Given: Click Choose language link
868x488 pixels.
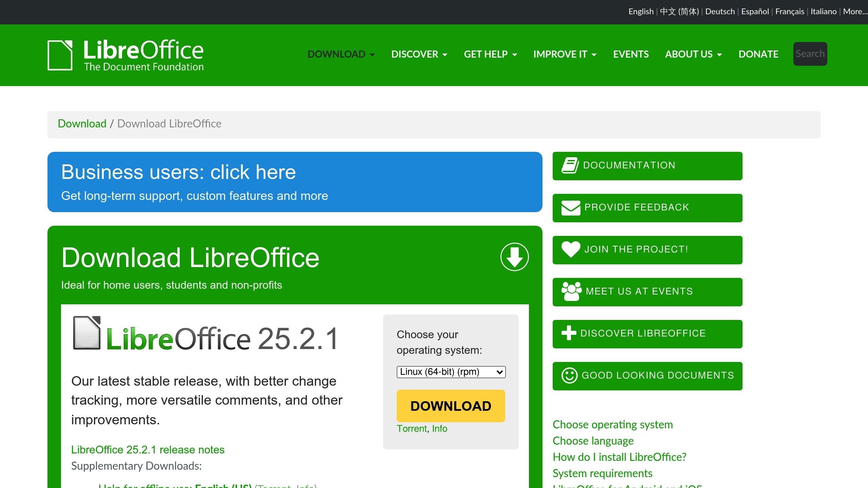Looking at the screenshot, I should tap(593, 441).
